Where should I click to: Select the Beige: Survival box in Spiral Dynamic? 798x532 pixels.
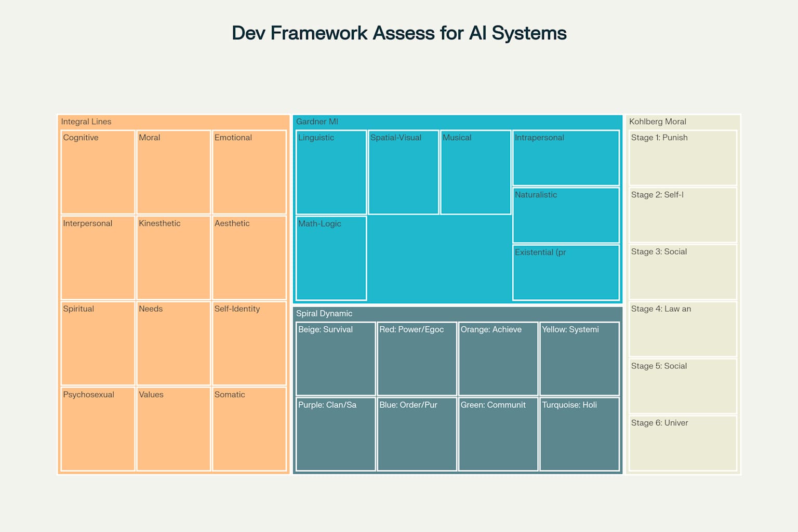(335, 359)
